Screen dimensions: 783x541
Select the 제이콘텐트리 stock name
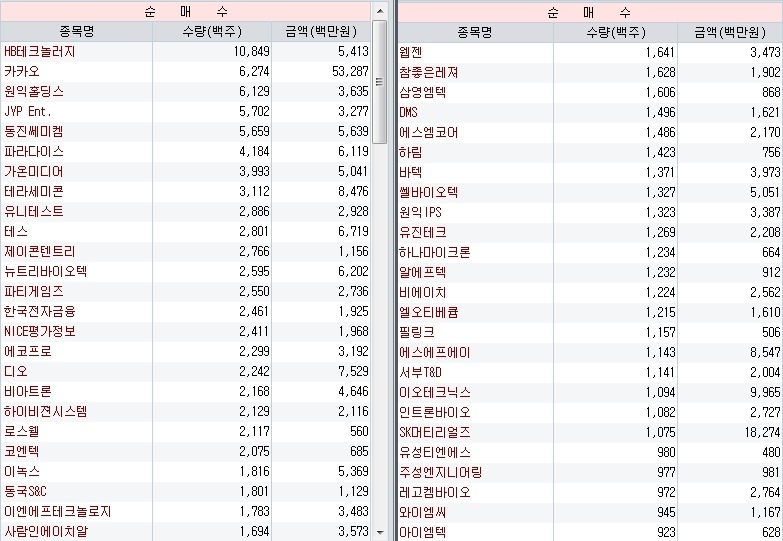pos(39,251)
